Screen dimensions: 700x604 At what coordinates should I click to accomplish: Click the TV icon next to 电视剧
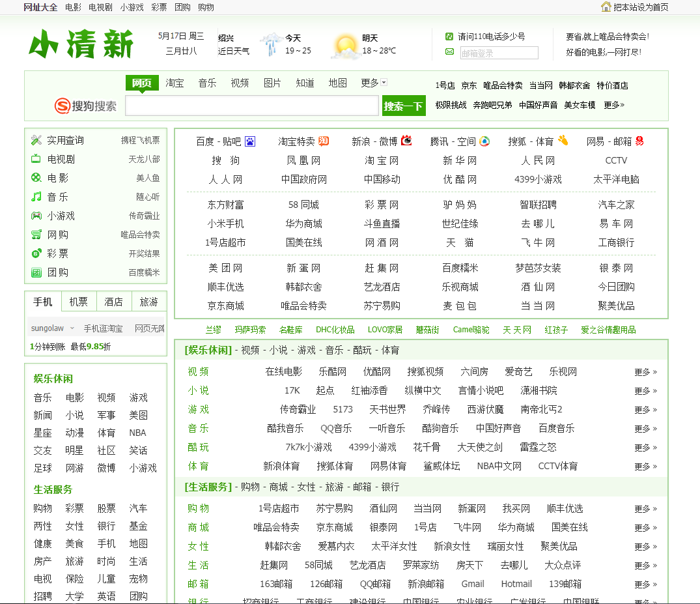36,159
